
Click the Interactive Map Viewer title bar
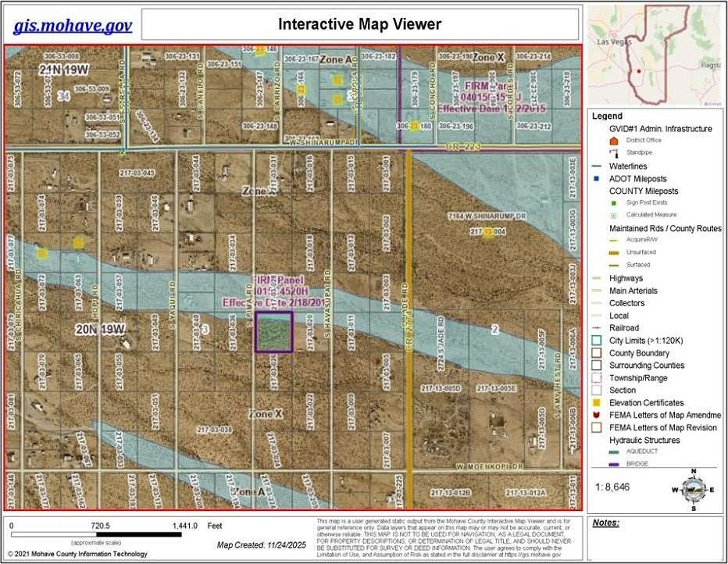[x=358, y=24]
